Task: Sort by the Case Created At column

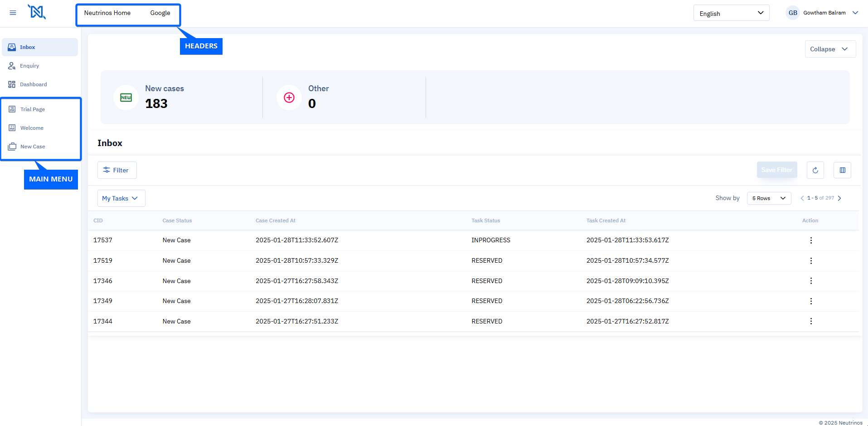Action: pos(275,220)
